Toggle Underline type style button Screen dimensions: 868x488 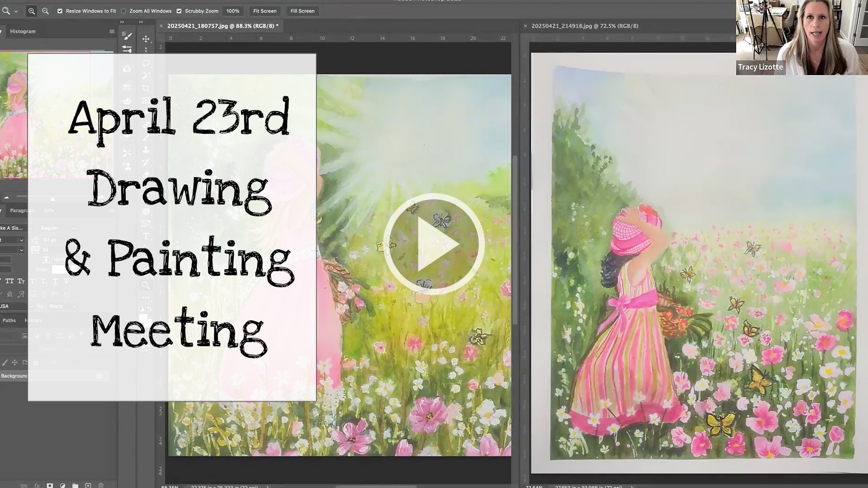click(55, 281)
